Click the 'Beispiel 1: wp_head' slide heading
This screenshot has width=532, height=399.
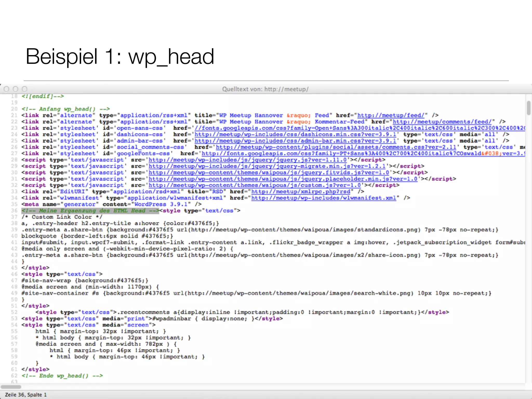[120, 57]
